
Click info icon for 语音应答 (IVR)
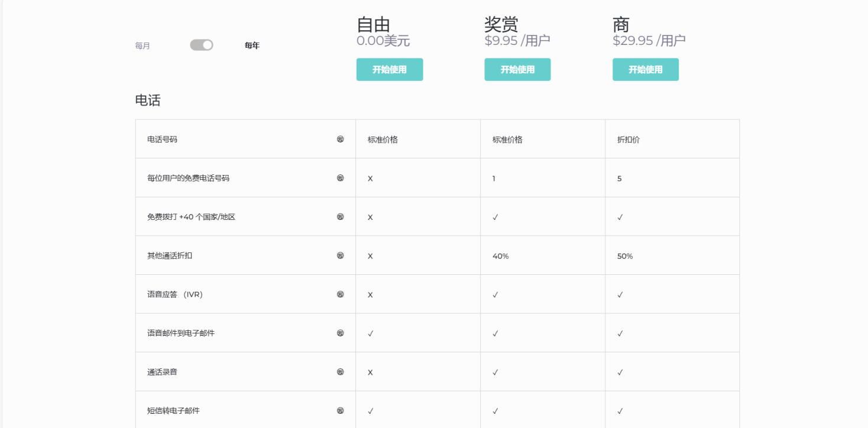coord(341,294)
